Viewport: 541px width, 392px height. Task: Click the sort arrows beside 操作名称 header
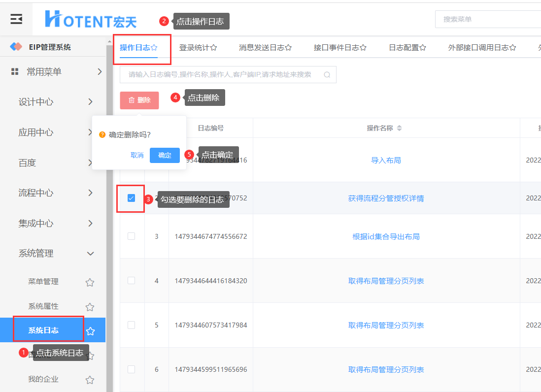tap(399, 128)
